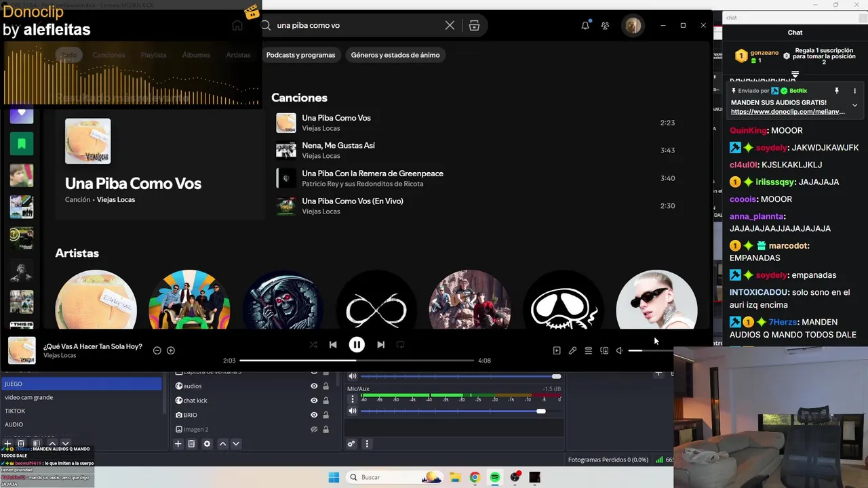Open the green bookmark Episodes item
The height and width of the screenshot is (488, 868).
(22, 143)
